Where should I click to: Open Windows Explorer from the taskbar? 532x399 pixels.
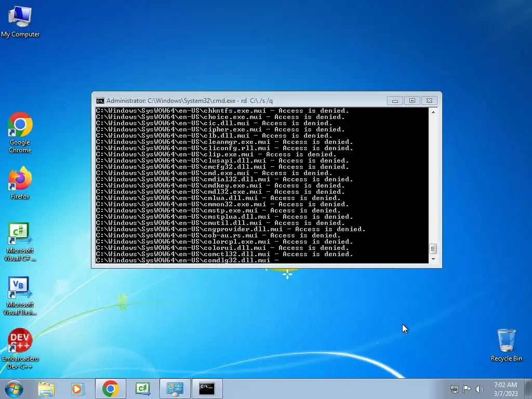[46, 389]
